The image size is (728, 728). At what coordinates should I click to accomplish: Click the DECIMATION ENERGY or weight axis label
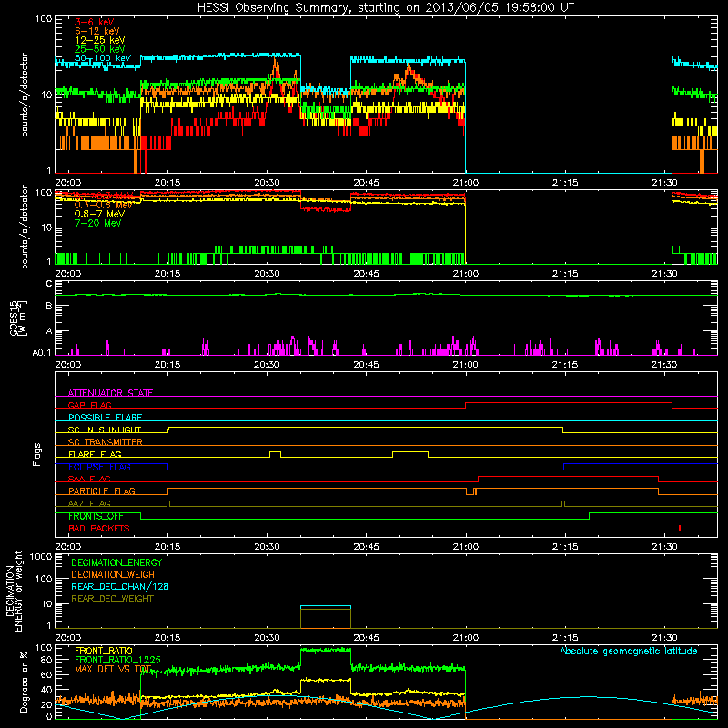[14, 591]
